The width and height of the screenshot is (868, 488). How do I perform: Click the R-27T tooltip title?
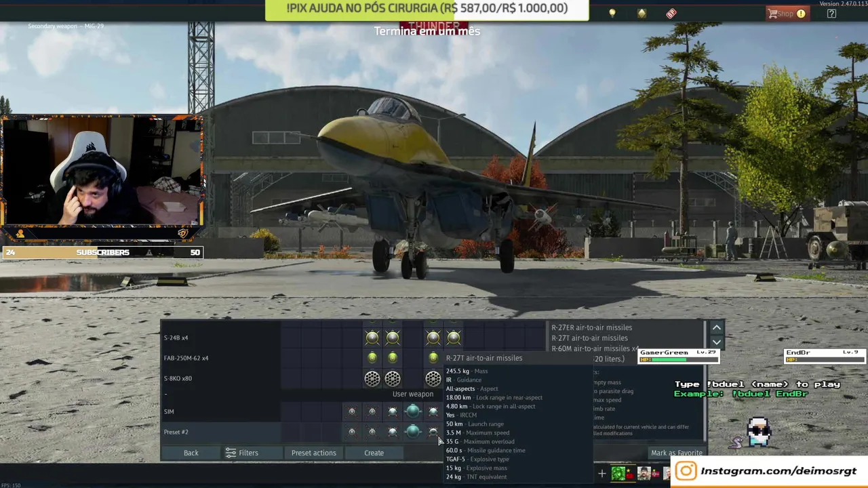tap(484, 358)
